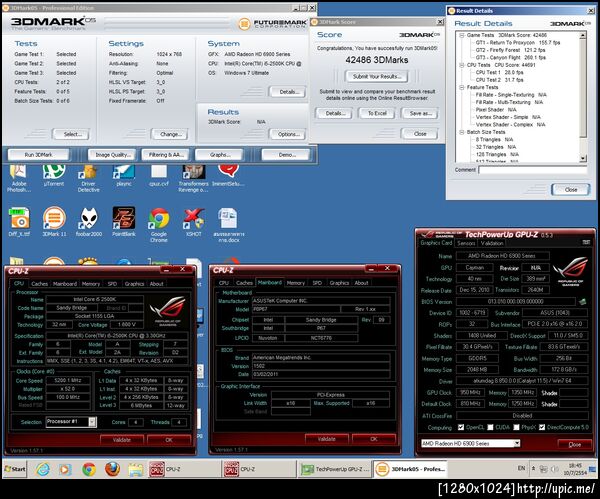This screenshot has height=499, width=600.
Task: Open the AMD Radeon HD 6900 GPU dropdown
Action: click(x=517, y=444)
